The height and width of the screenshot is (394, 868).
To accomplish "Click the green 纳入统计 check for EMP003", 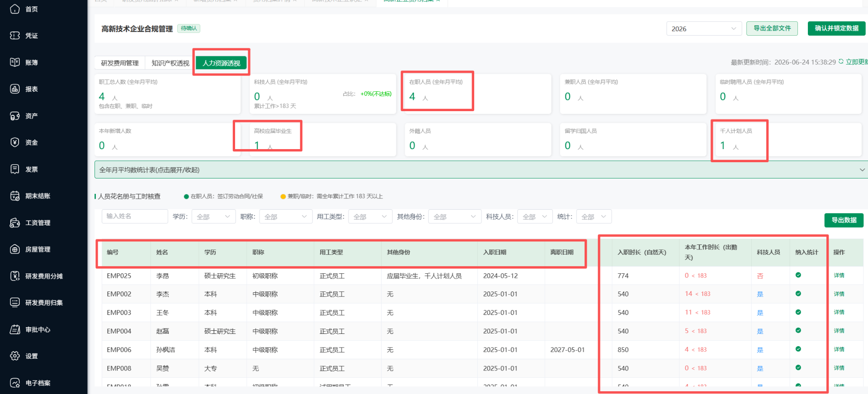I will click(x=798, y=312).
